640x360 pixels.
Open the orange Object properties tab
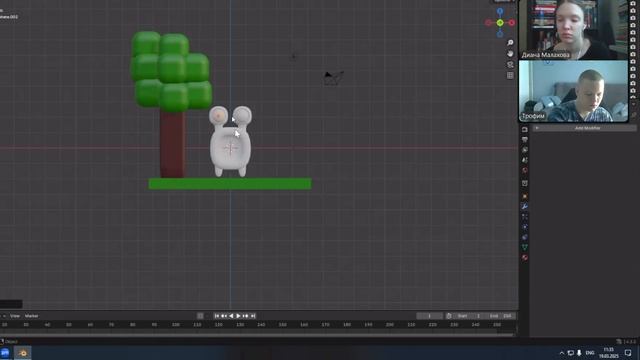[524, 196]
